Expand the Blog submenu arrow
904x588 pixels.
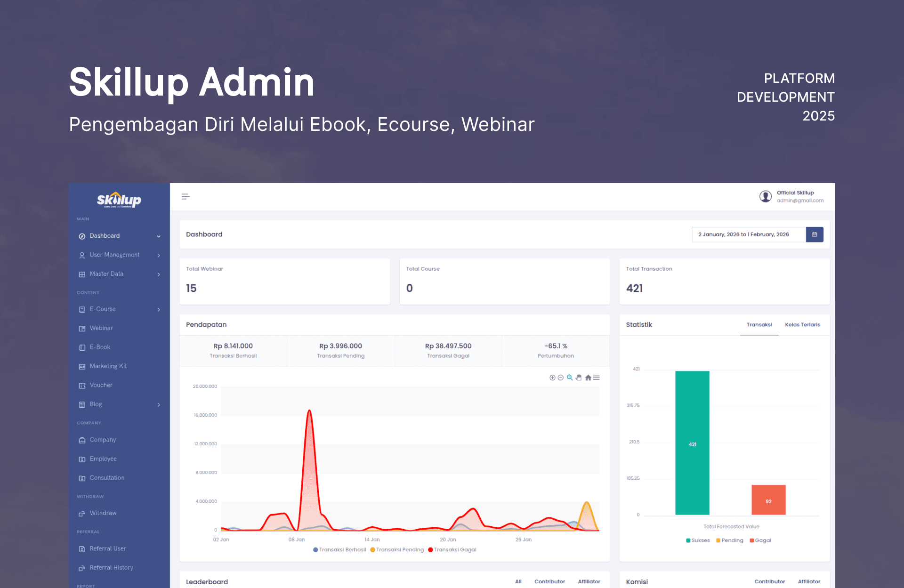pyautogui.click(x=159, y=404)
